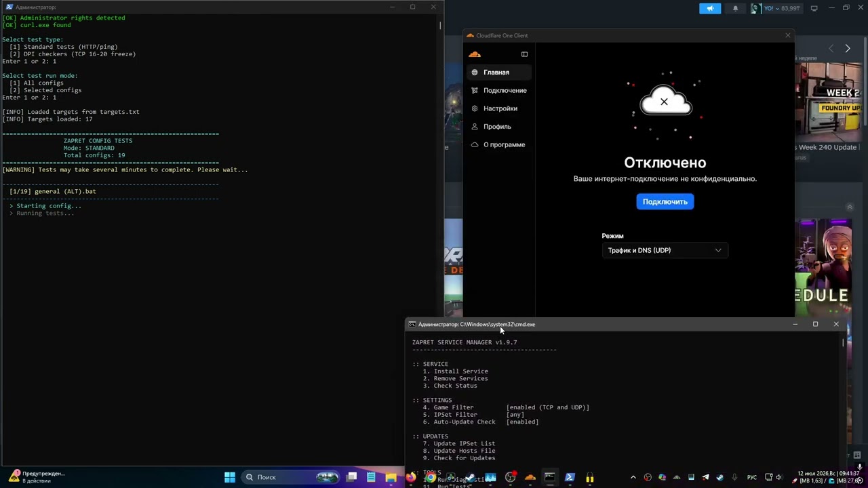Click 'Total configs: 19' text in PowerShell
The height and width of the screenshot is (488, 868).
94,155
